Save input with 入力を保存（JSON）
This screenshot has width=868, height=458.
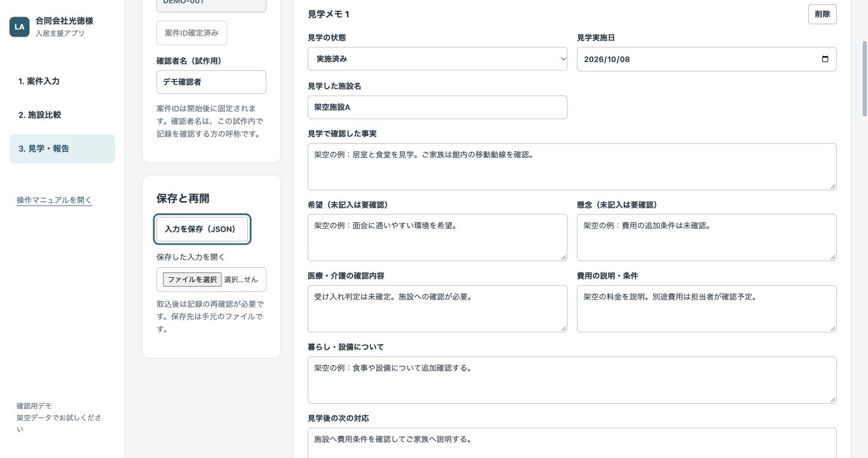coord(203,229)
